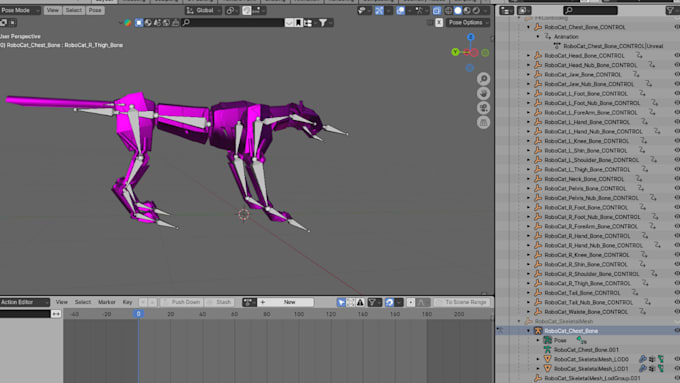
Task: Open Pose Options dropdown
Action: coord(468,23)
